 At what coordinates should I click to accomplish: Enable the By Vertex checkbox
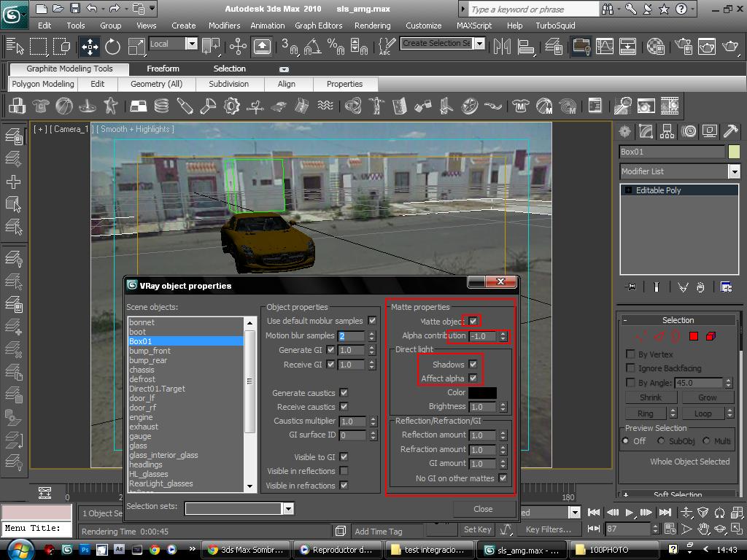(x=630, y=354)
